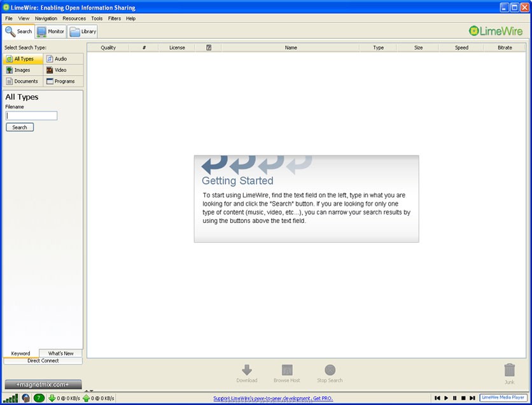Open the Monitor tab
Screen dimensions: 532x405
pyautogui.click(x=51, y=32)
